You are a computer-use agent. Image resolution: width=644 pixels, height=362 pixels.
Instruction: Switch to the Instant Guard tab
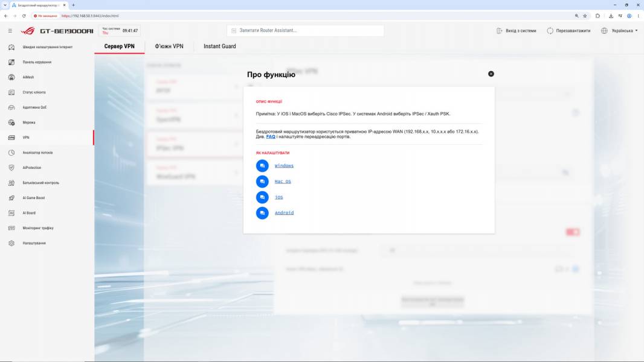click(x=220, y=46)
